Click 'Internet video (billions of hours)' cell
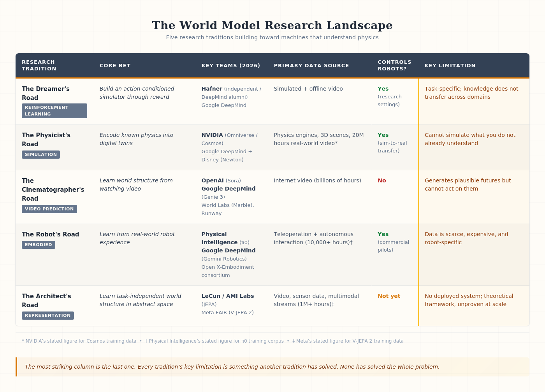This screenshot has width=545, height=392. point(317,180)
